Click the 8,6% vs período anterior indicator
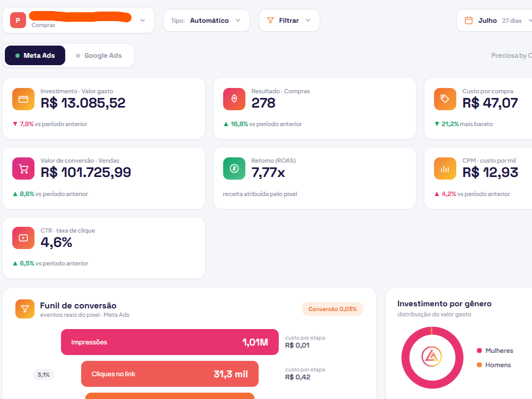The height and width of the screenshot is (399, 532). tap(50, 194)
